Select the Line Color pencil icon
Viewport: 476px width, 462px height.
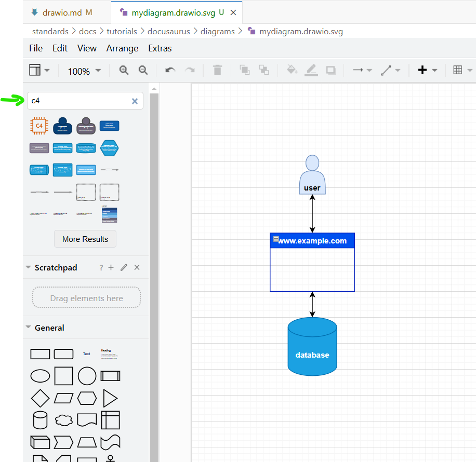[311, 70]
